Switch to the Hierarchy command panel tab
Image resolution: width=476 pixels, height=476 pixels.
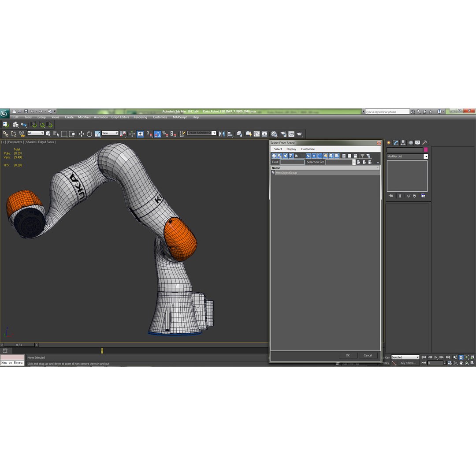(403, 143)
